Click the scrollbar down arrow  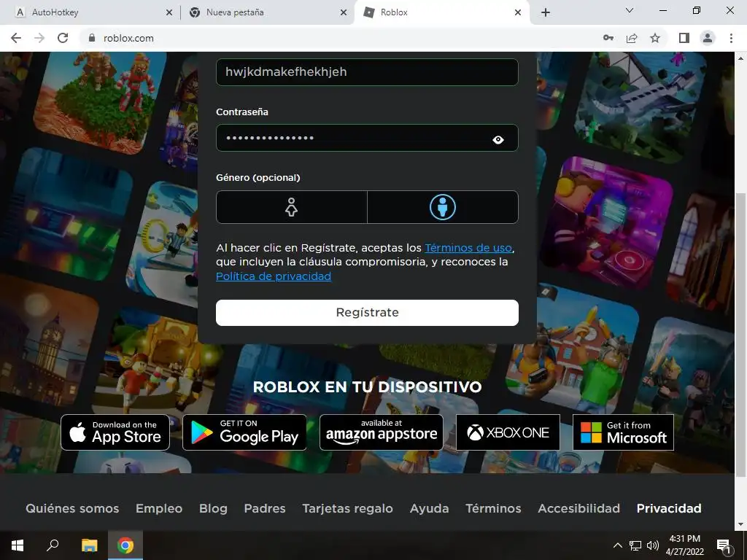[x=740, y=524]
